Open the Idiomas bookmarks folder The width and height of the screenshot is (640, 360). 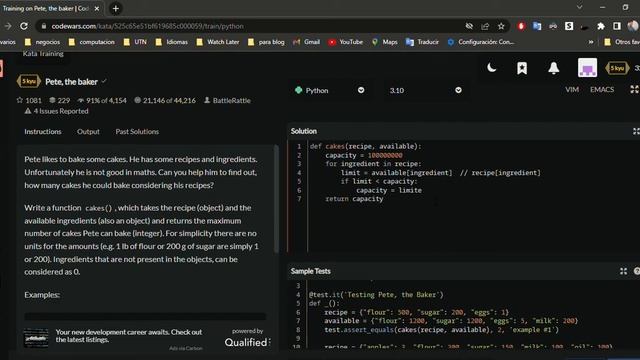(172, 42)
